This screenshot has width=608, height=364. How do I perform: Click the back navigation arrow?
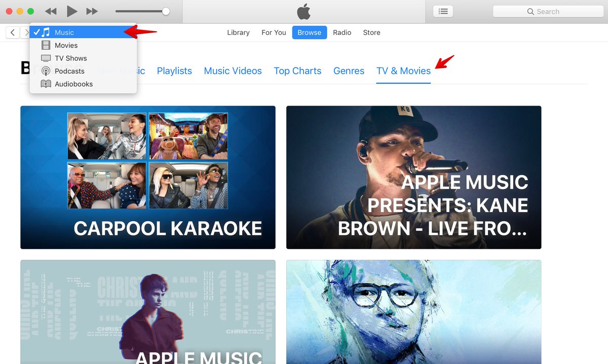[13, 32]
